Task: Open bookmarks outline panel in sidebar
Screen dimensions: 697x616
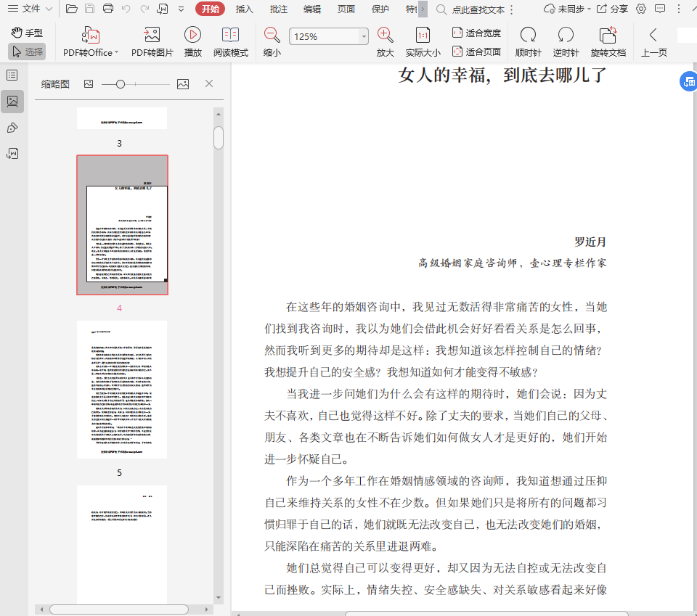Action: pos(12,75)
